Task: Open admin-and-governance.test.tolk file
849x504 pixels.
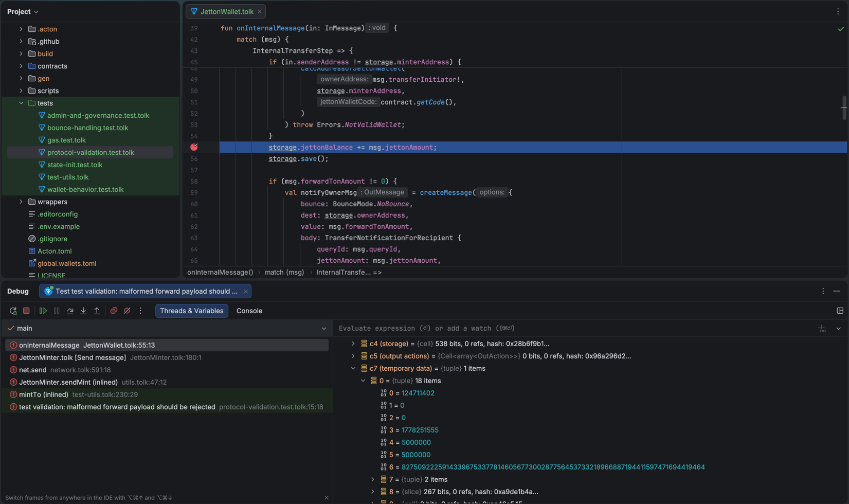Action: pos(98,115)
